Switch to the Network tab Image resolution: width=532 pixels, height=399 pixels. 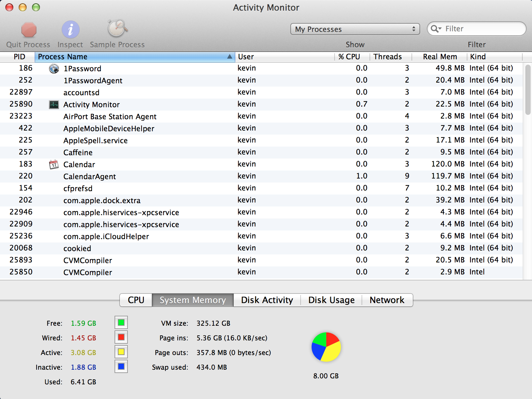(387, 300)
